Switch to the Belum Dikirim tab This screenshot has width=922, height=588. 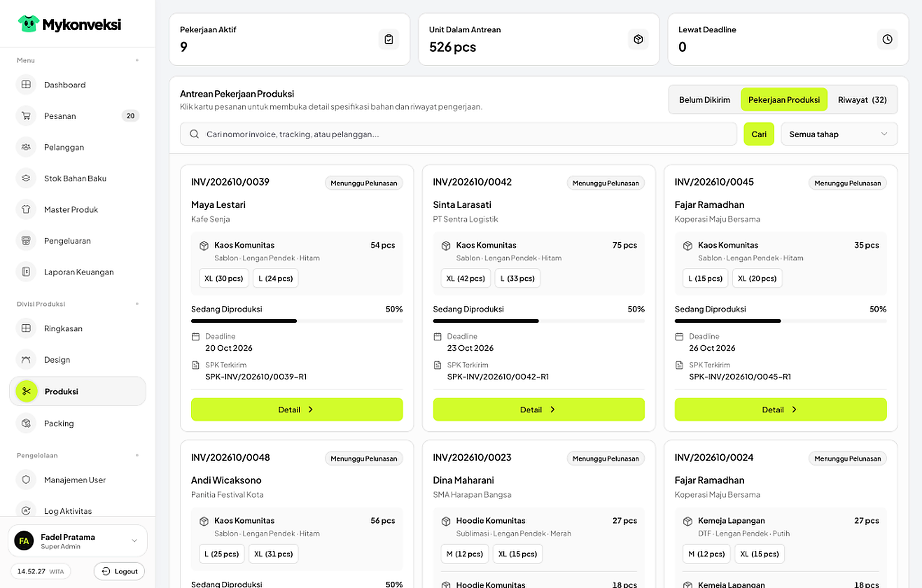705,100
